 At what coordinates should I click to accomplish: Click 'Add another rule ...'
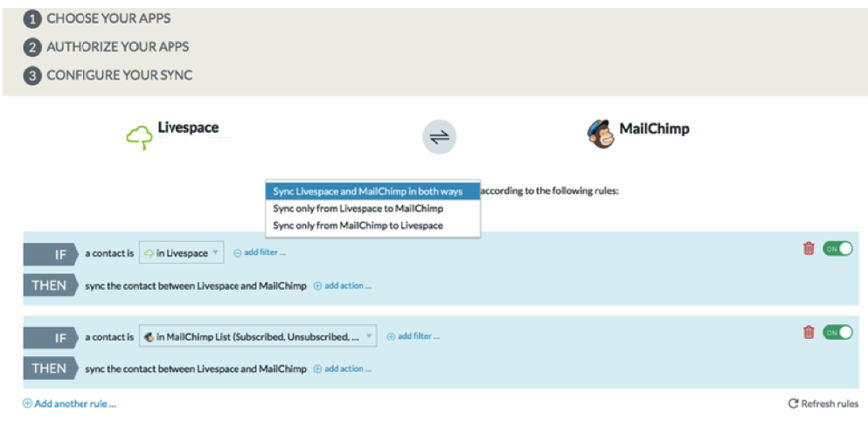(70, 403)
